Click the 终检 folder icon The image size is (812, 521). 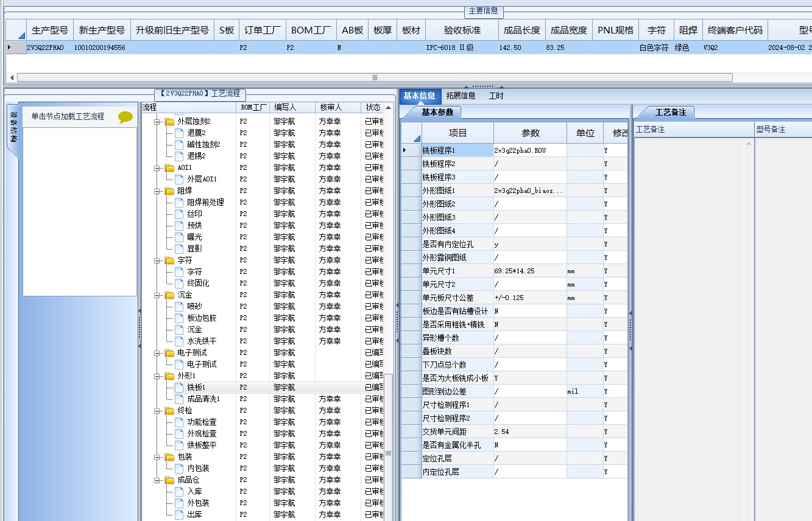click(169, 411)
